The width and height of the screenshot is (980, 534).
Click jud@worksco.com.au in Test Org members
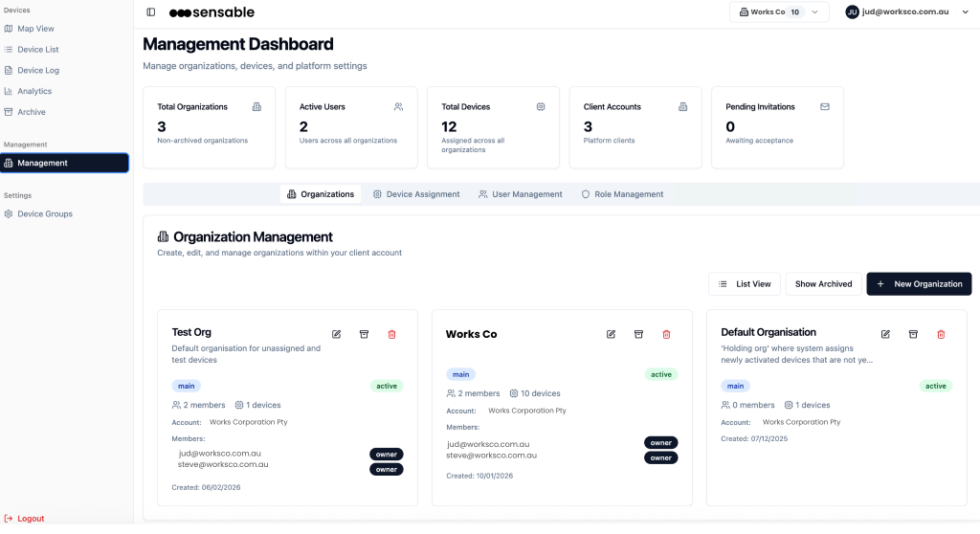point(219,454)
